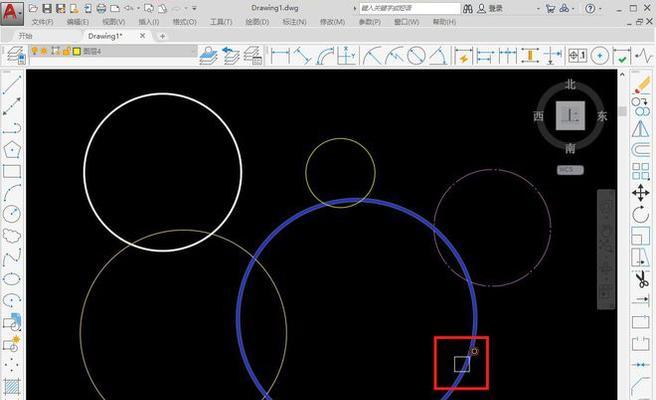Click the binoculars search button
The height and width of the screenshot is (400, 656).
coord(468,8)
